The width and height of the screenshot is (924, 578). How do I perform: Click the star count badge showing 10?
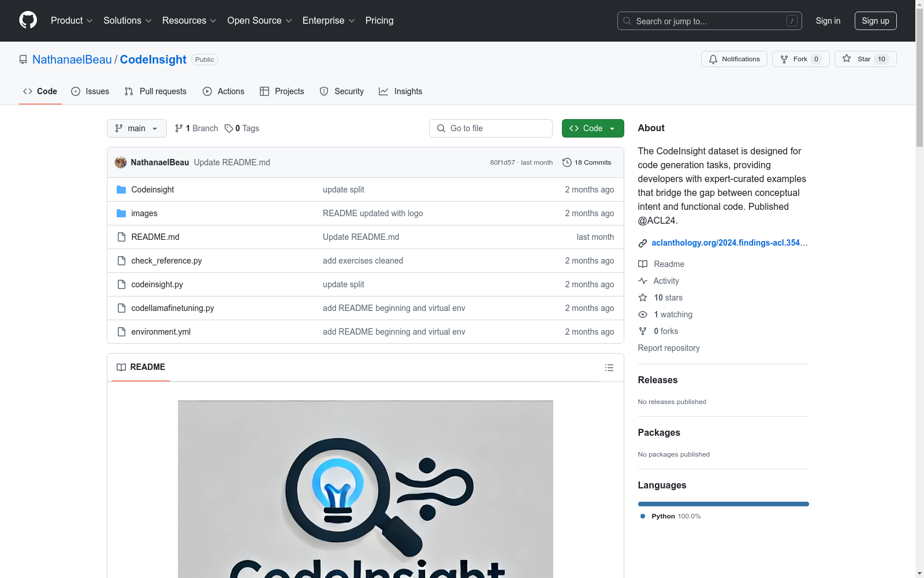[881, 59]
